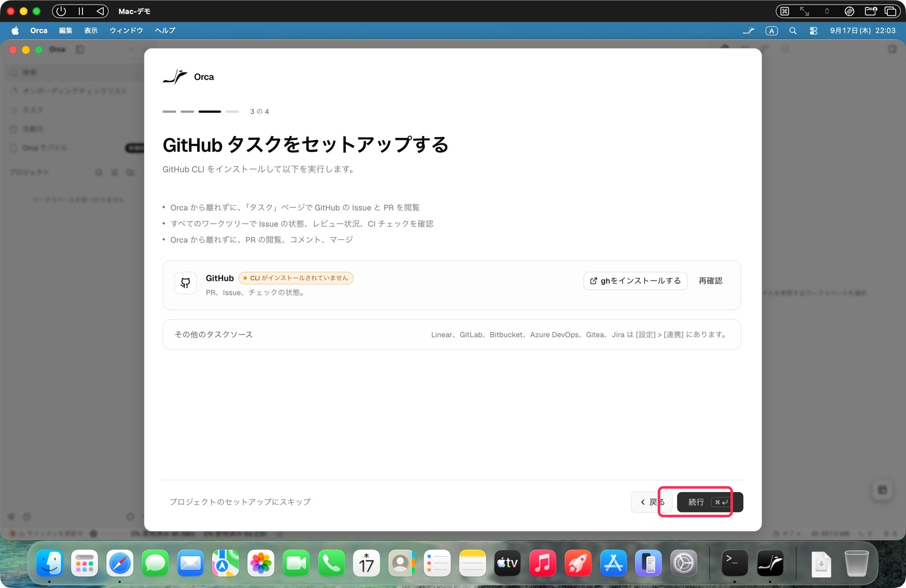
Task: Click the folder icon in top-right toolbar
Action: [871, 11]
